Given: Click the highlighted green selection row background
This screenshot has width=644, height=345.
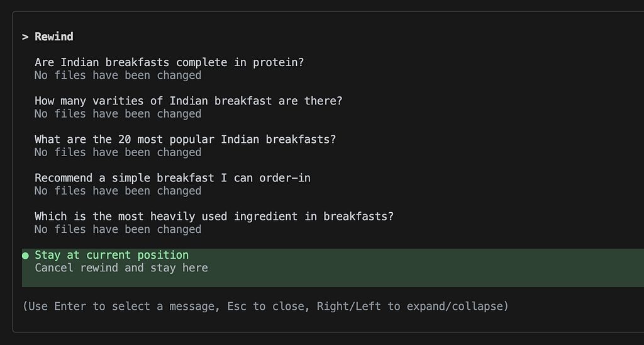Looking at the screenshot, I should (333, 268).
